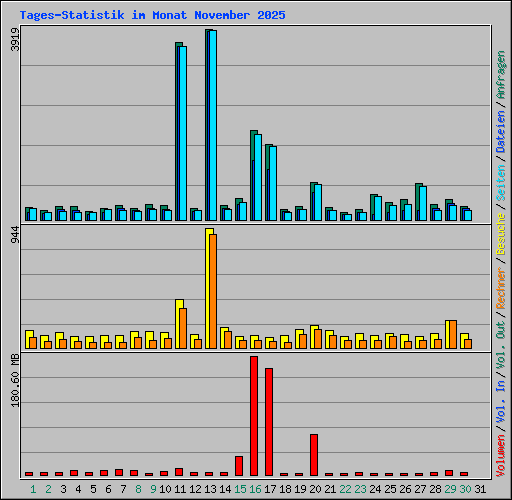Image resolution: width=512 pixels, height=500 pixels.
Task: Click the yellow "Besuche" legend word
Action: (501, 234)
